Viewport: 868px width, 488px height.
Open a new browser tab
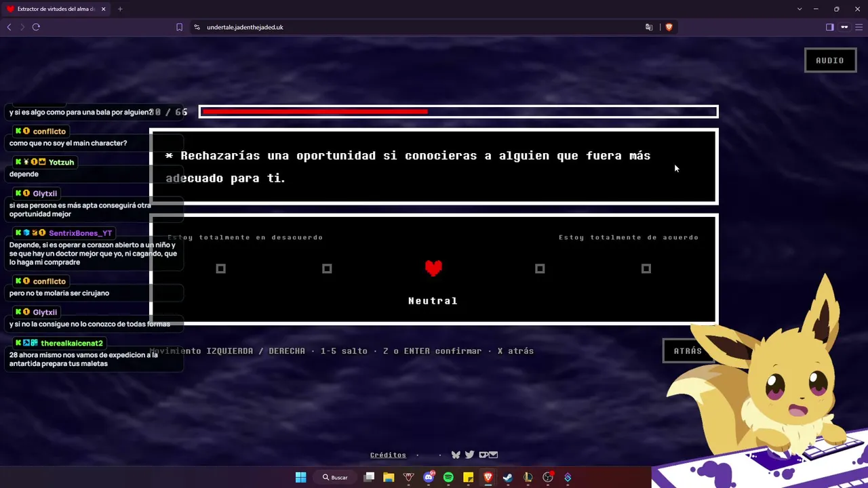tap(120, 9)
